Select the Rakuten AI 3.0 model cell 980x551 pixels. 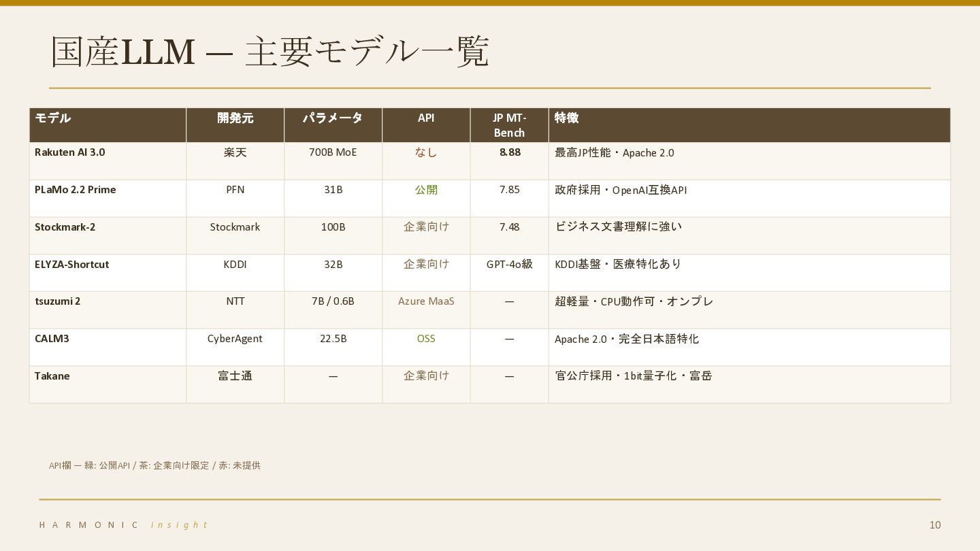(x=108, y=161)
